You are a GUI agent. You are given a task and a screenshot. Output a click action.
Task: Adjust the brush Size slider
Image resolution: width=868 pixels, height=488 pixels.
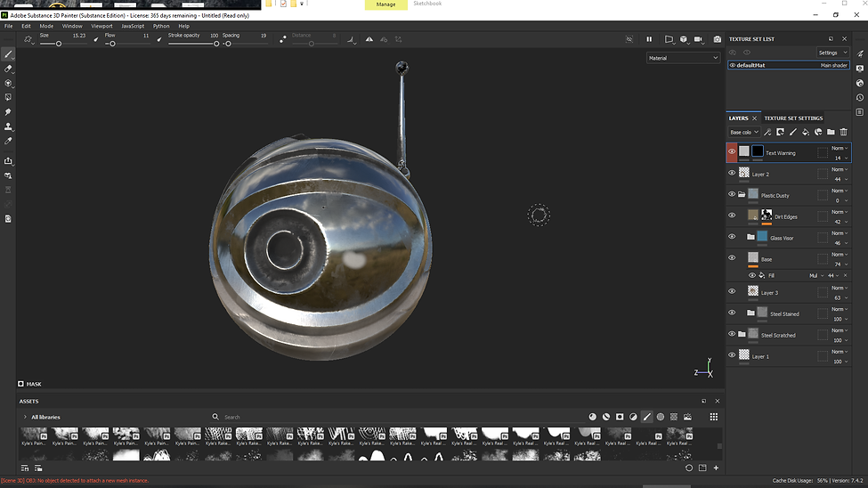click(62, 44)
